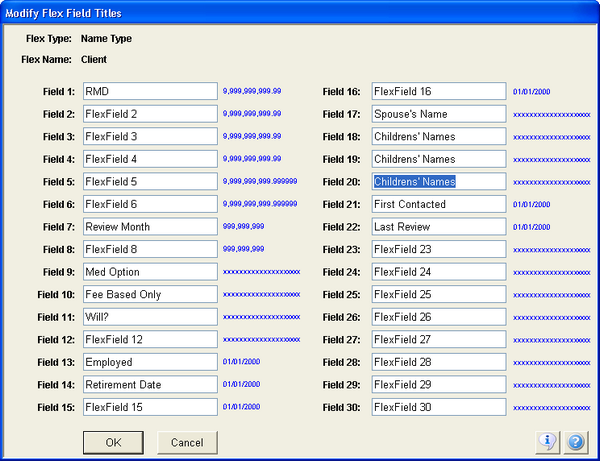Select the Will? input box
The width and height of the screenshot is (600, 461).
click(x=150, y=317)
